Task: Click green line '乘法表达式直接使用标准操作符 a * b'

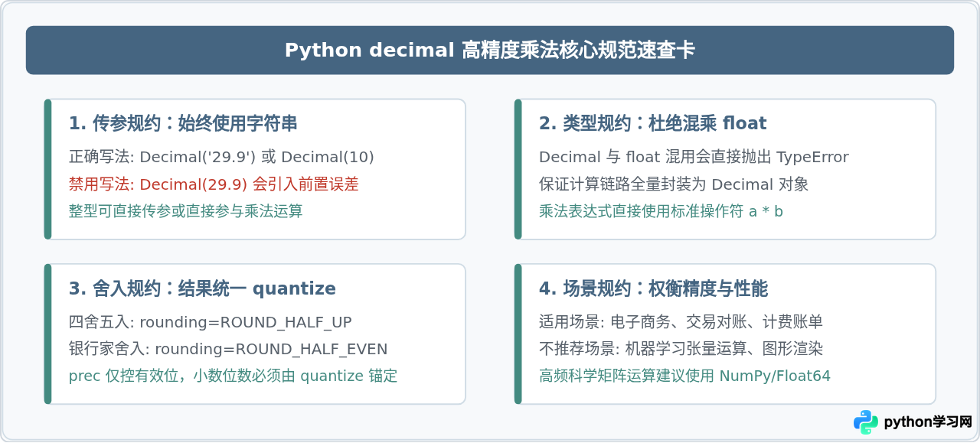Action: [661, 211]
